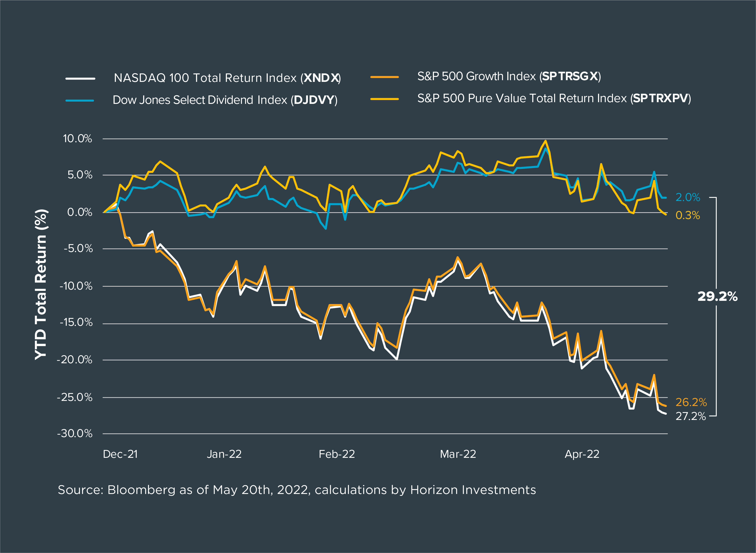Click the white XNDX legend line swatch

[80, 79]
